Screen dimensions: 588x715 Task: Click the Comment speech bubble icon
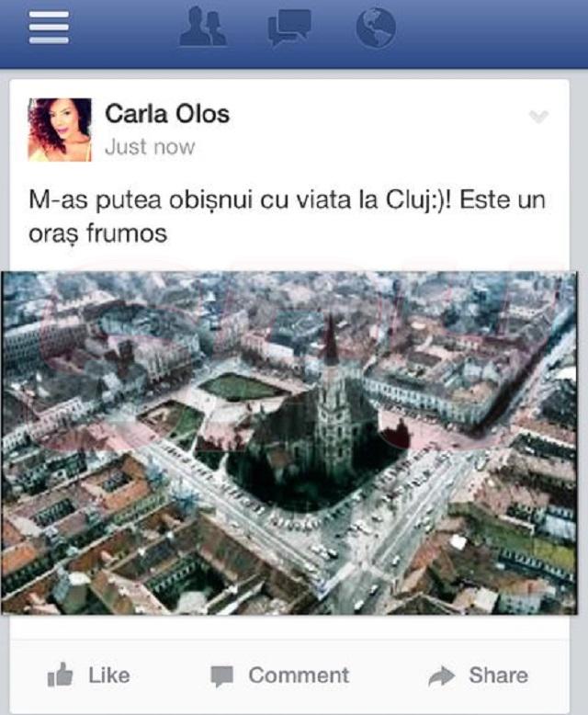[222, 676]
